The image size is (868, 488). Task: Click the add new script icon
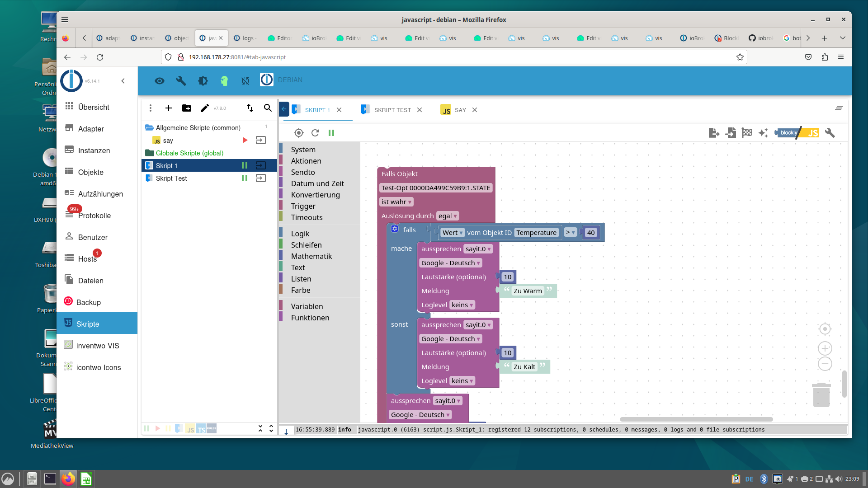pyautogui.click(x=168, y=108)
